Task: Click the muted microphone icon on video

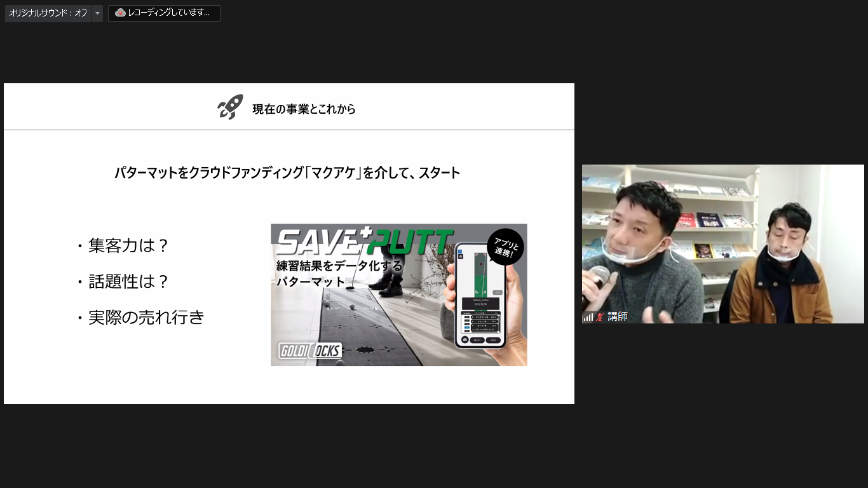Action: [599, 316]
